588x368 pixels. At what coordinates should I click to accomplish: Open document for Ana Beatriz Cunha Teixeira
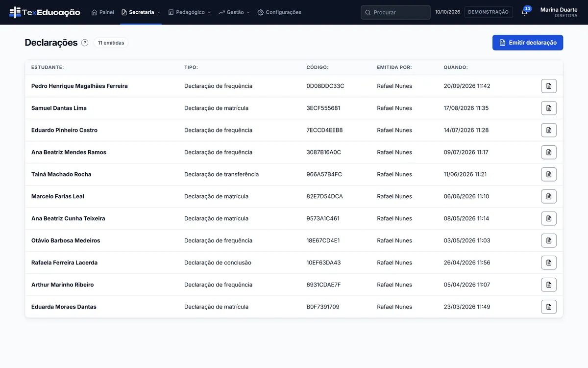549,218
